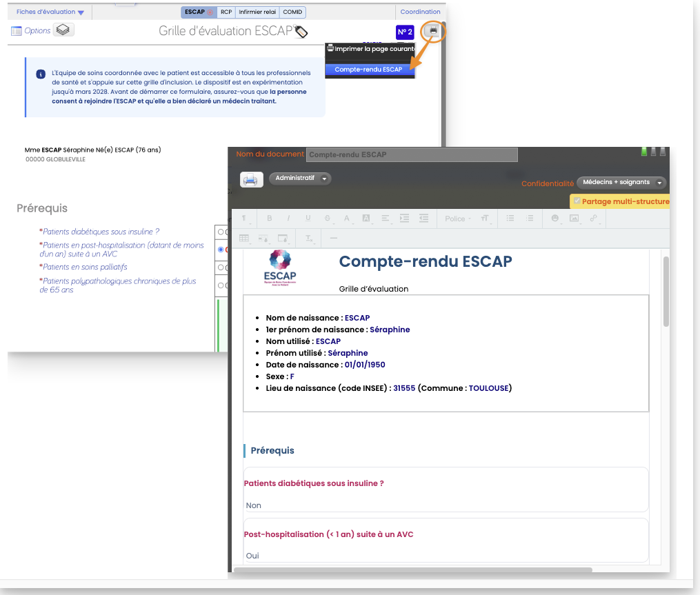This screenshot has height=595, width=700.
Task: Select radio for Patients en soins palliatifs
Action: pyautogui.click(x=221, y=268)
